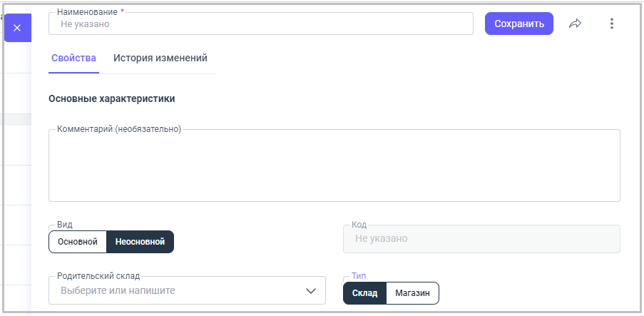Click the Код field label
Image resolution: width=644 pixels, height=316 pixels.
359,224
